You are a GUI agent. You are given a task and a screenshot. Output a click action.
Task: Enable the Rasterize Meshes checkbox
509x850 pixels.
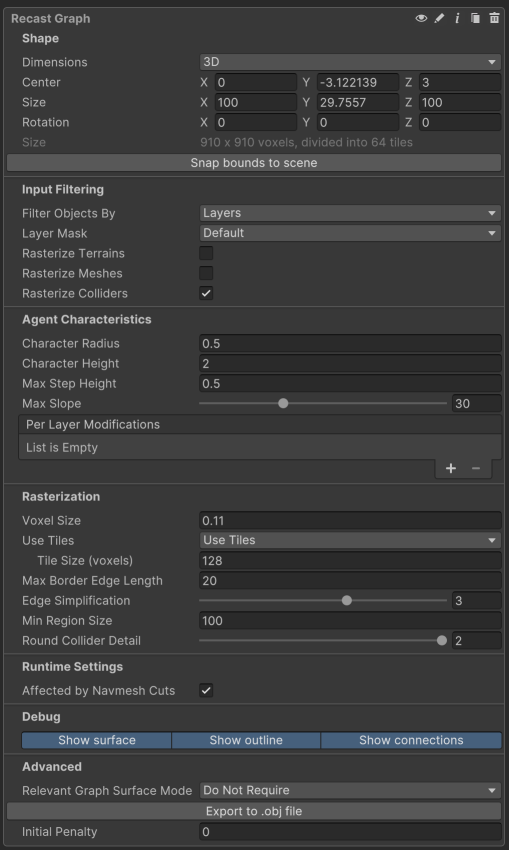tap(206, 273)
